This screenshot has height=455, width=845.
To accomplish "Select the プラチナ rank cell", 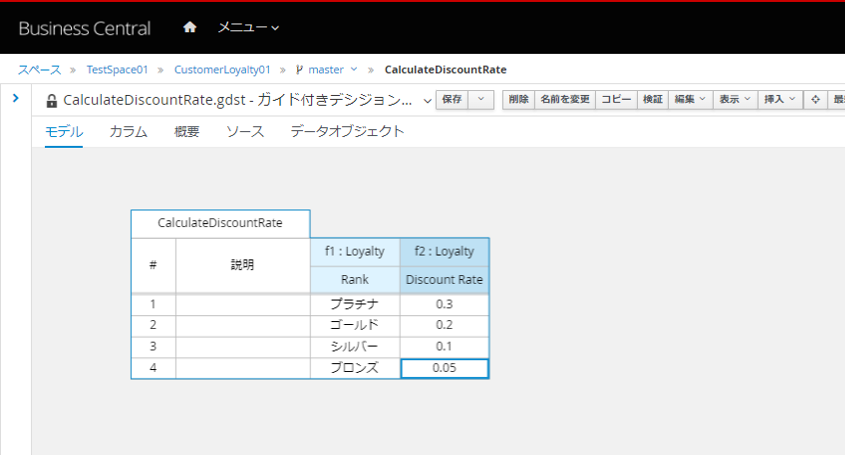I will (355, 305).
